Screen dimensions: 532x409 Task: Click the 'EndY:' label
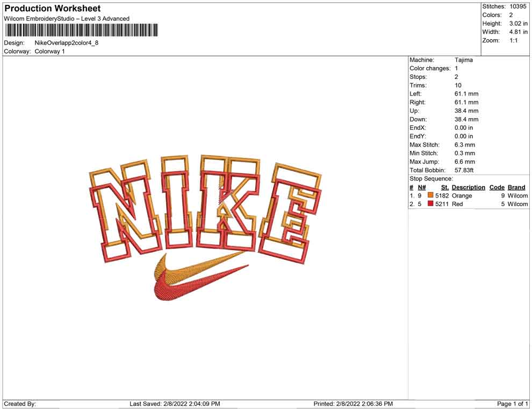point(418,136)
